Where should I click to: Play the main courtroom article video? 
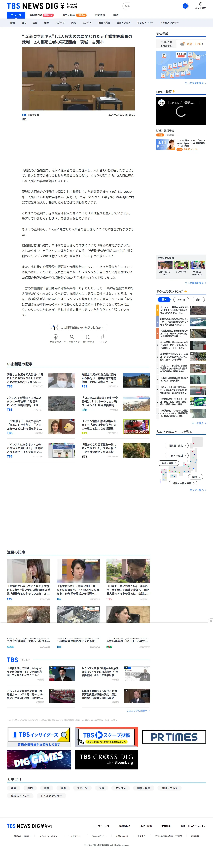tap(78, 79)
